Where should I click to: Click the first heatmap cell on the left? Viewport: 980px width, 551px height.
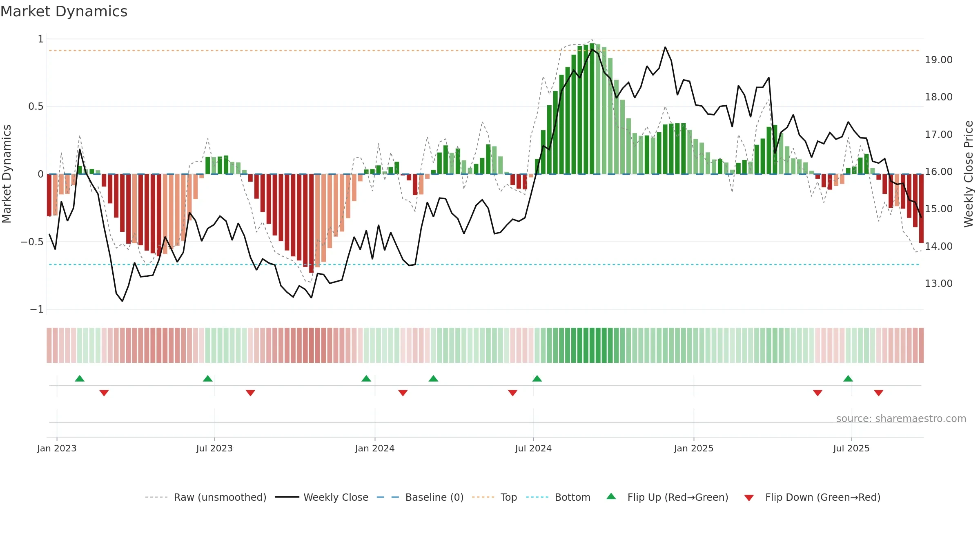49,345
